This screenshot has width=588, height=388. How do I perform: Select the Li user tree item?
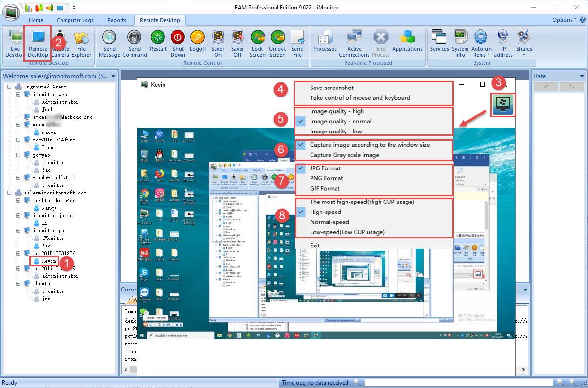coord(44,223)
